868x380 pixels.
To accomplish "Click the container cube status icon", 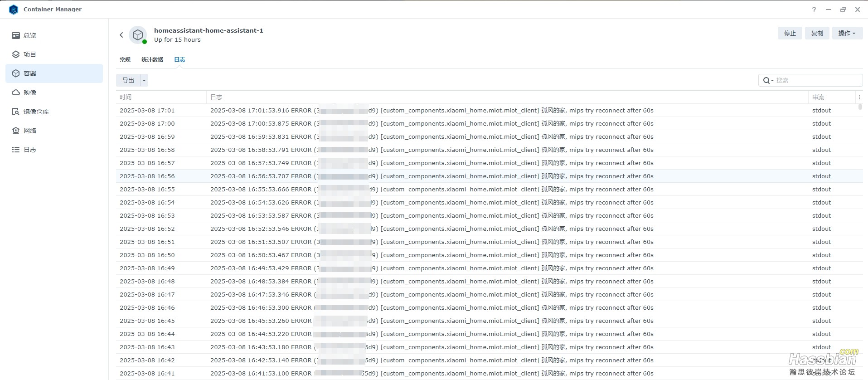I will click(x=138, y=35).
